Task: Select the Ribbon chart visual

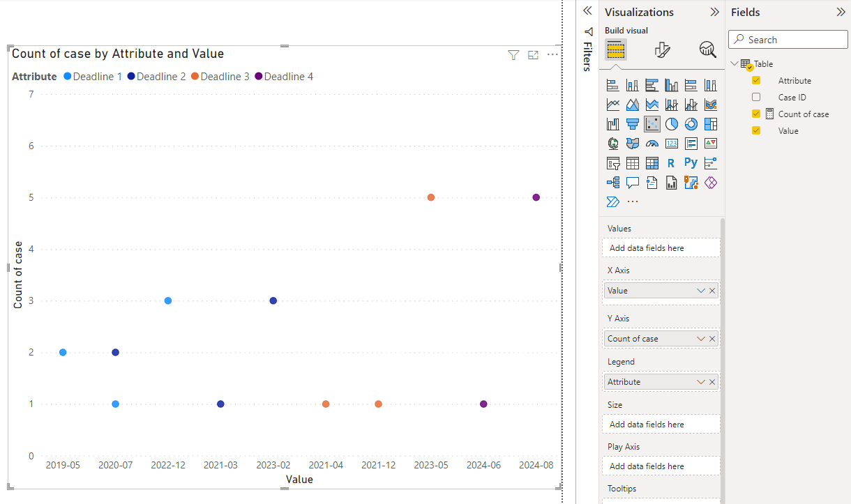Action: tap(711, 105)
